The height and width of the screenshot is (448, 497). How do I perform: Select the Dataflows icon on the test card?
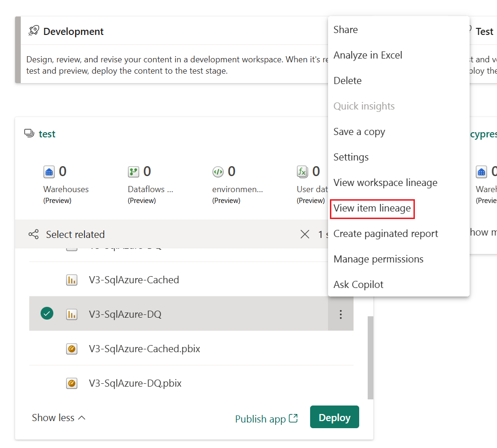pyautogui.click(x=134, y=171)
